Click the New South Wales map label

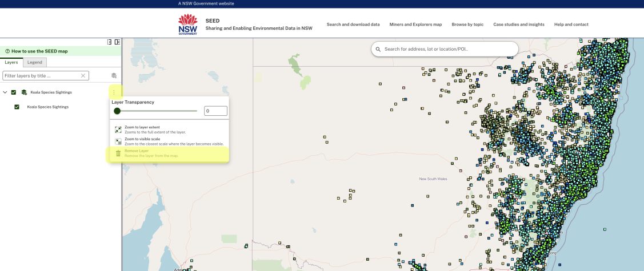click(x=433, y=179)
